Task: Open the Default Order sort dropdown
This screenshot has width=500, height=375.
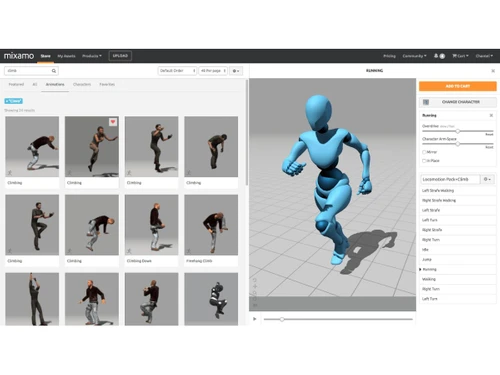Action: point(177,71)
